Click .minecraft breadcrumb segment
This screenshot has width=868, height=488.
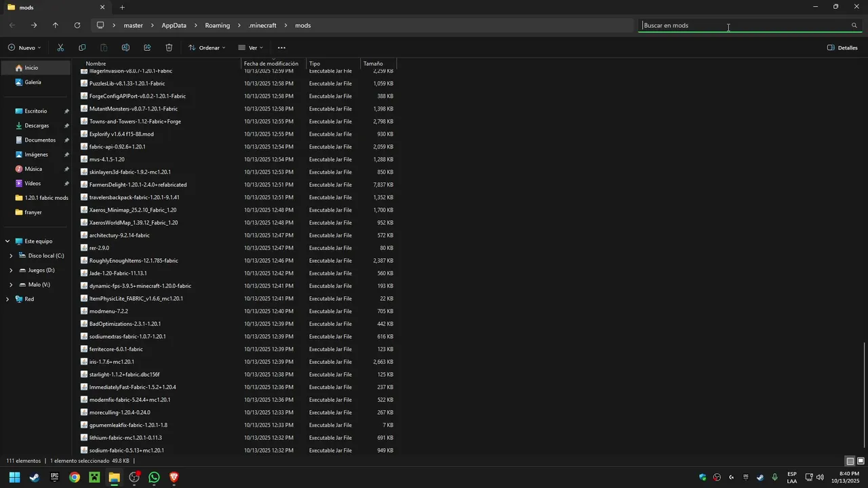click(262, 25)
